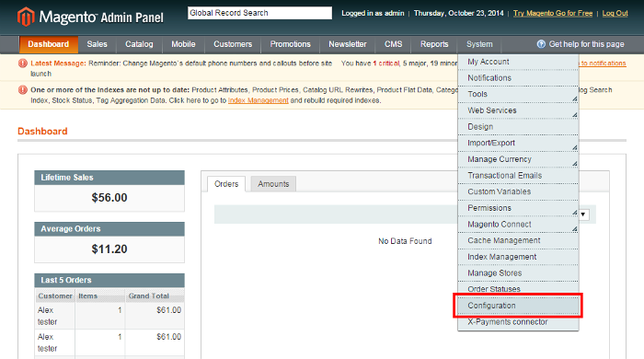The image size is (644, 359).
Task: Click the Customer column header
Action: 55,295
